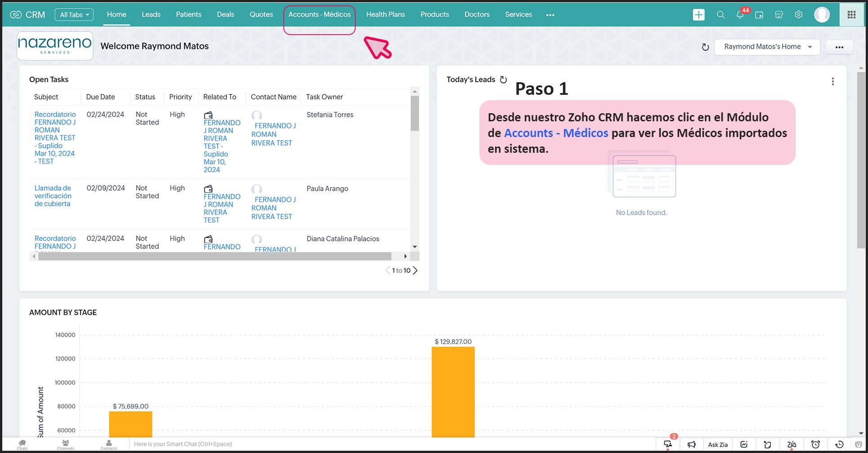Viewport: 868px width, 453px height.
Task: Open Today's Leads three-dot options menu
Action: coord(832,81)
